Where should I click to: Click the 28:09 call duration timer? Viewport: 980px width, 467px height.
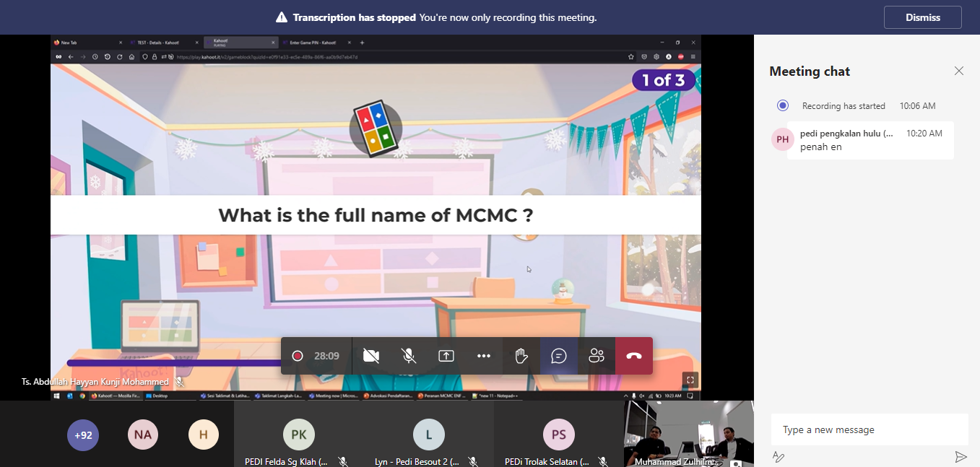(326, 356)
